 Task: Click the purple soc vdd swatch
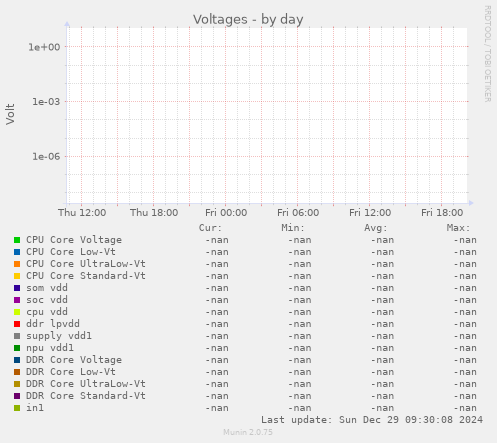coord(17,300)
